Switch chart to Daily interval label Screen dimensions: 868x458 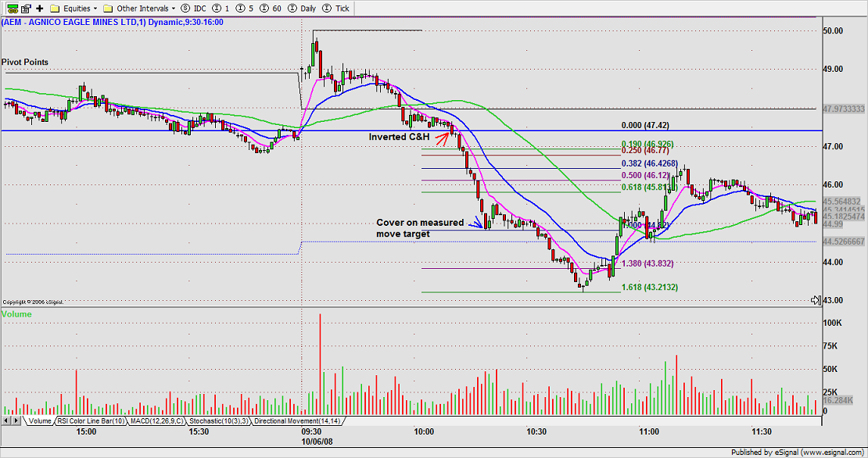tap(308, 9)
